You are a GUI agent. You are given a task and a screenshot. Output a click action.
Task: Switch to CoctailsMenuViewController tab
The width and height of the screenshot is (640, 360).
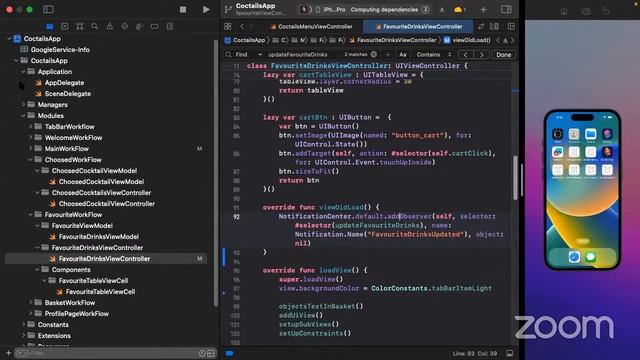311,27
